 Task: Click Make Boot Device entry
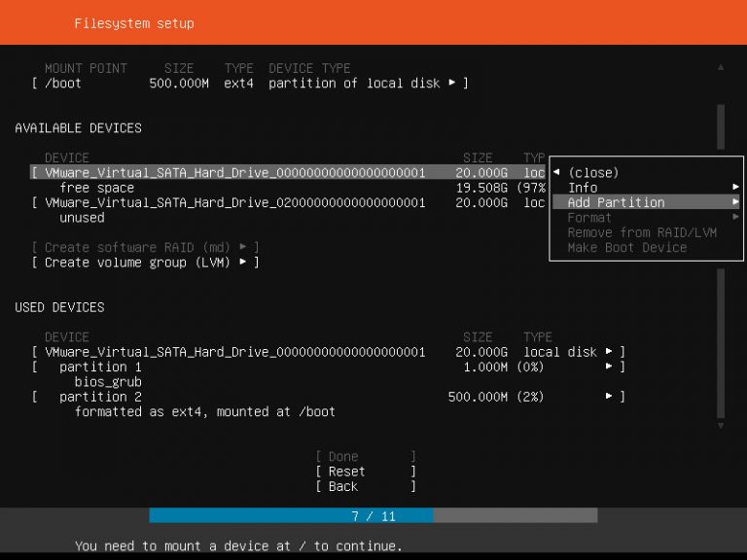627,248
